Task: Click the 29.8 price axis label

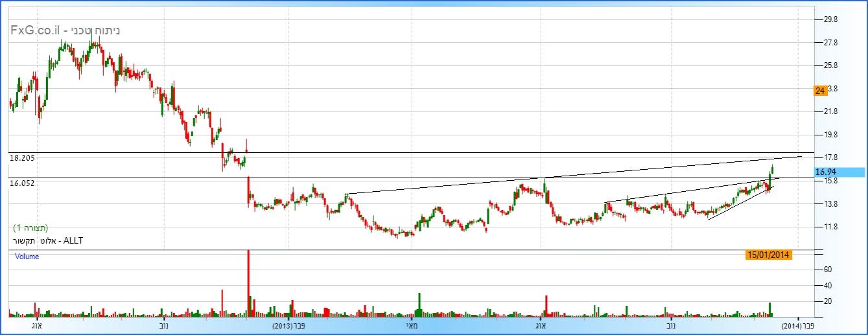Action: pyautogui.click(x=830, y=19)
